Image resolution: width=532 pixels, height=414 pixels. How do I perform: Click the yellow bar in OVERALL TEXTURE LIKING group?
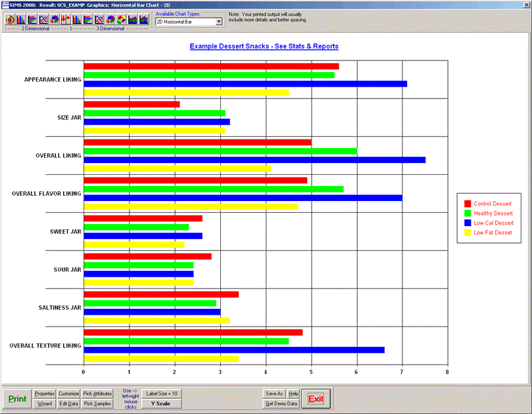161,359
